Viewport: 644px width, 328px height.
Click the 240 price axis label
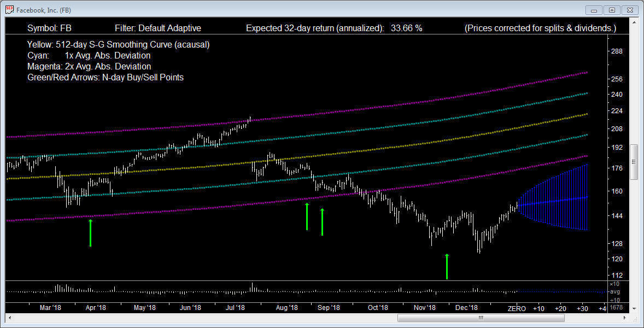click(617, 95)
